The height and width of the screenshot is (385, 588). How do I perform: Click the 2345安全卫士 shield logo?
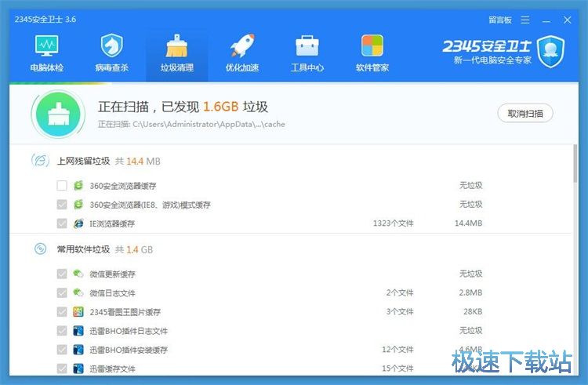(x=551, y=51)
